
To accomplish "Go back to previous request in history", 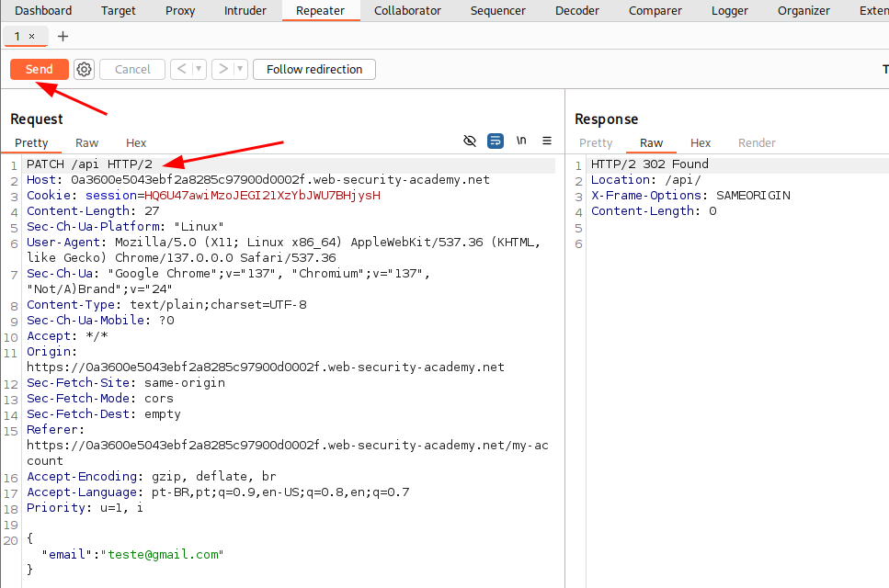I will pos(181,69).
